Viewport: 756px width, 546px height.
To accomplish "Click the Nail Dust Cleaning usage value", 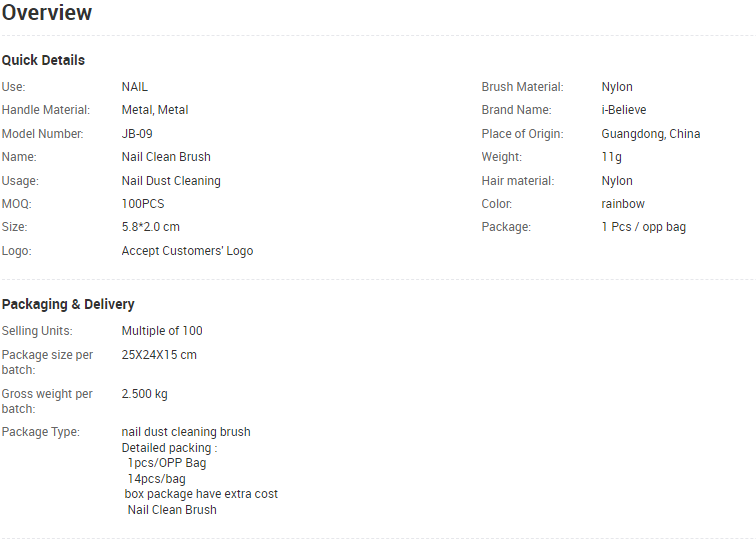I will point(171,181).
